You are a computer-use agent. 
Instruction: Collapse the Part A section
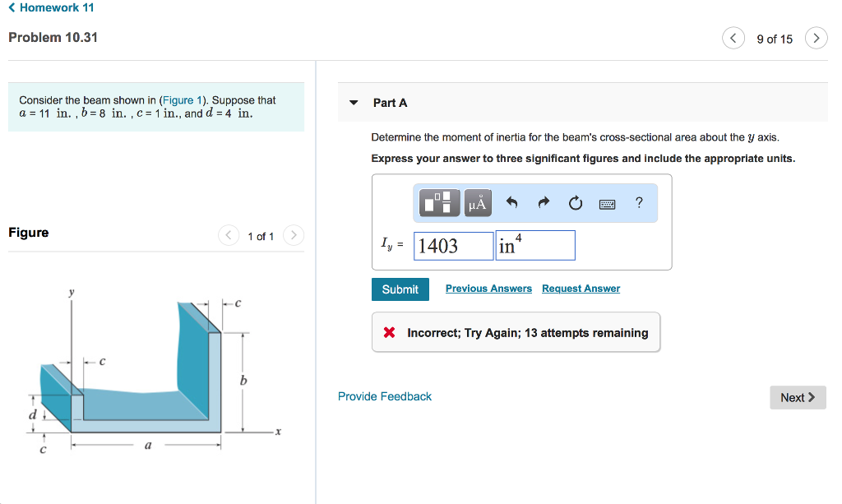[x=354, y=102]
